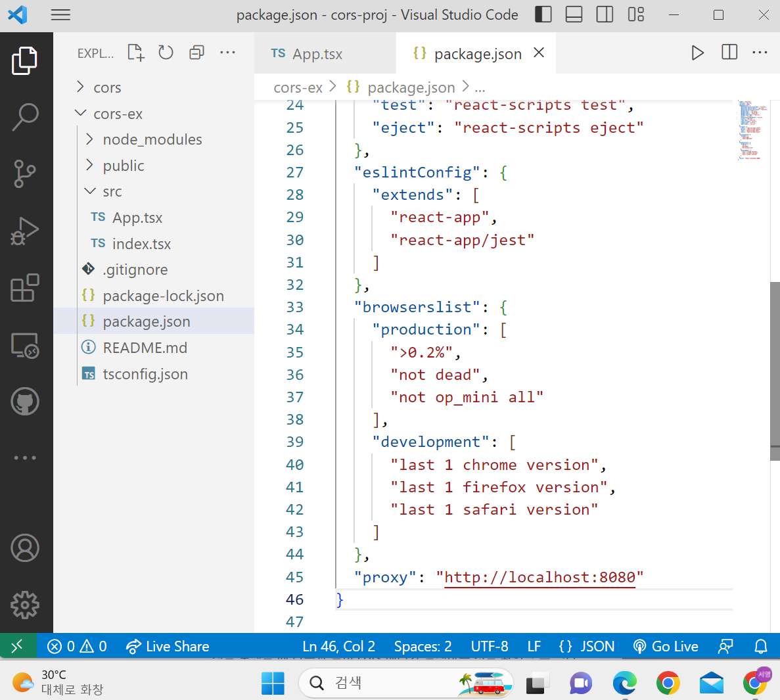Change UTF-8 file encoding

490,646
